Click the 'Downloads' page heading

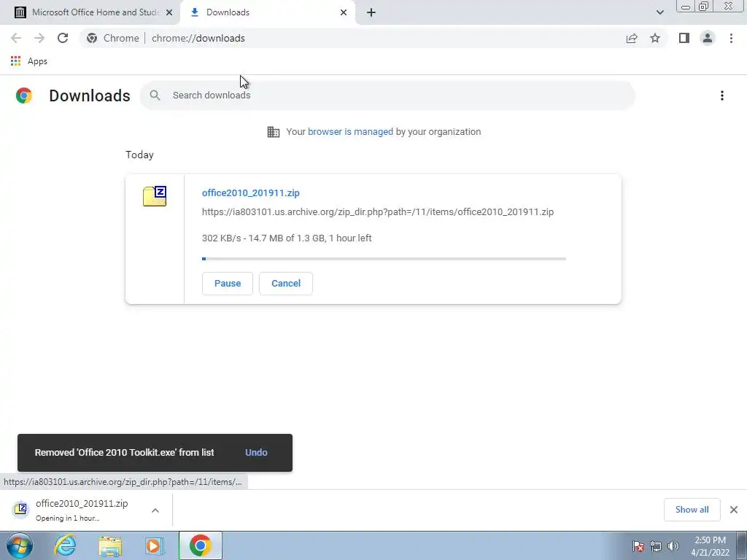click(90, 96)
